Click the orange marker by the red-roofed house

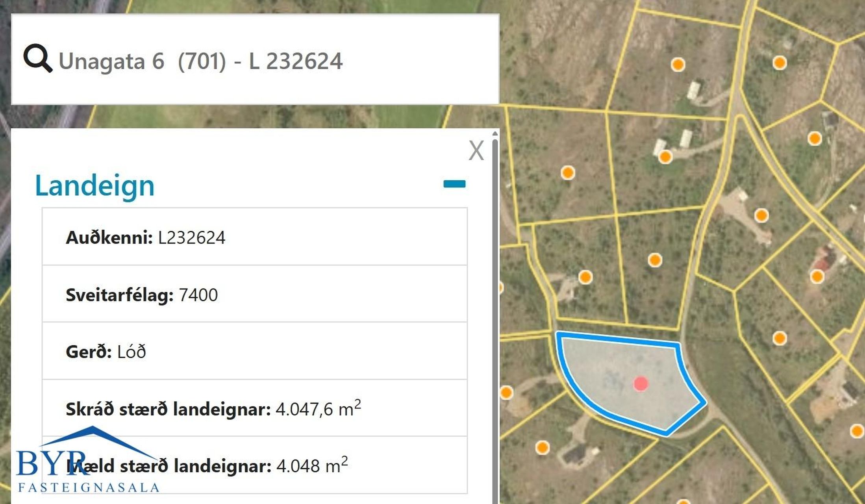817,276
